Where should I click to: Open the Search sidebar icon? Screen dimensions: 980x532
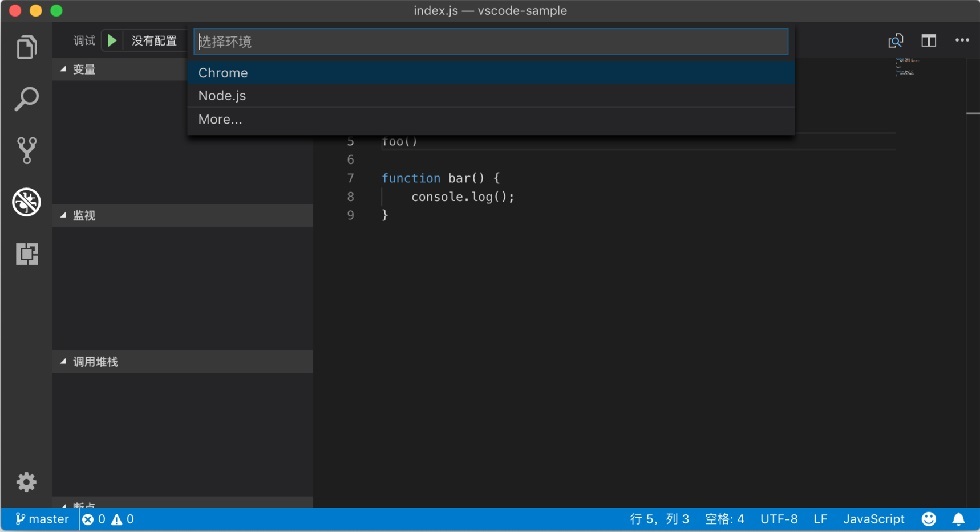point(26,99)
